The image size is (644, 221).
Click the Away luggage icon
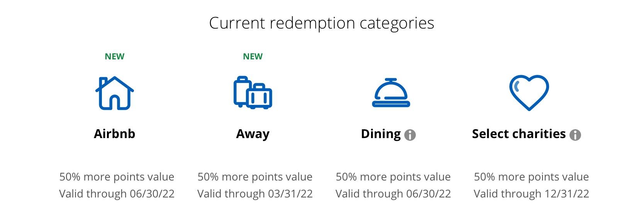pos(253,93)
